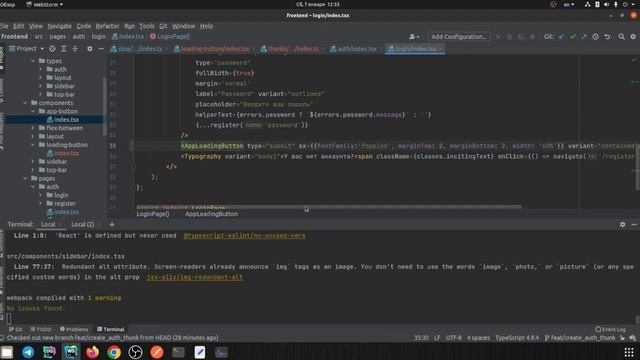This screenshot has height=360, width=640.
Task: Click the Git push arrow icon
Action: (584, 37)
